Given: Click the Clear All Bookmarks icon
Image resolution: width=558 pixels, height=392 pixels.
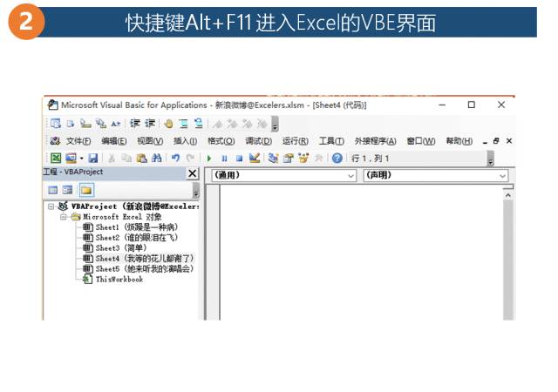Looking at the screenshot, I should (x=262, y=124).
